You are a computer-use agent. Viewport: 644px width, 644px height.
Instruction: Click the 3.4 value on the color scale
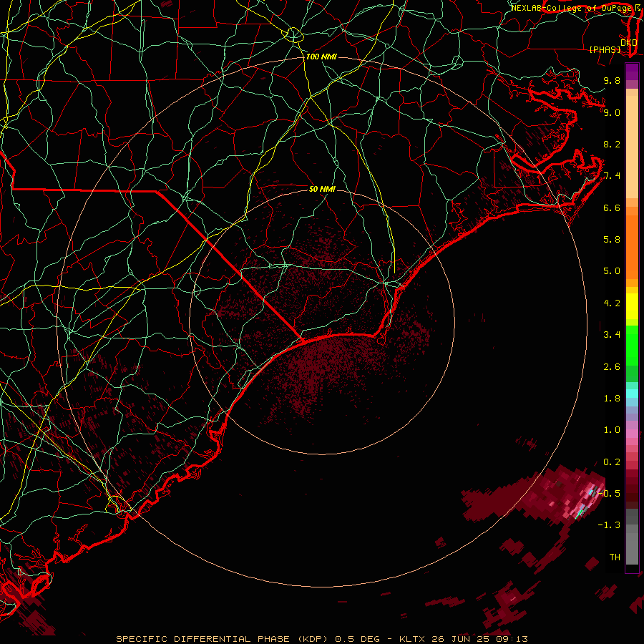pos(612,335)
